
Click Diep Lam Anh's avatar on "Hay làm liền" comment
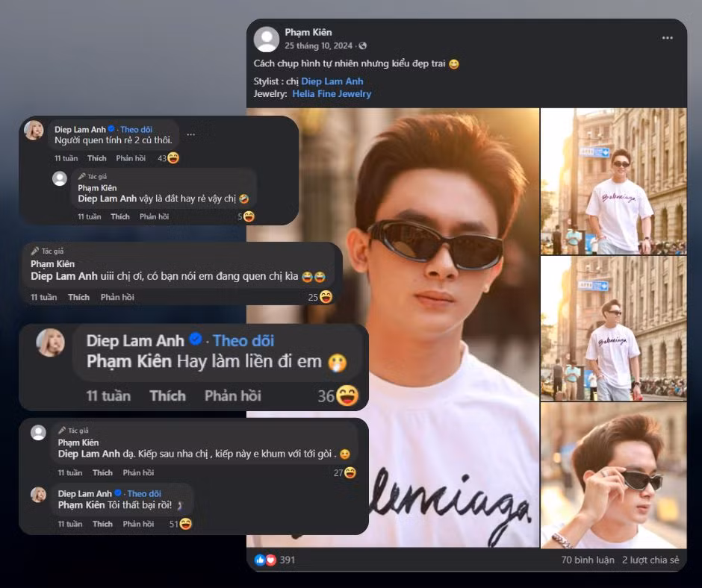[52, 343]
